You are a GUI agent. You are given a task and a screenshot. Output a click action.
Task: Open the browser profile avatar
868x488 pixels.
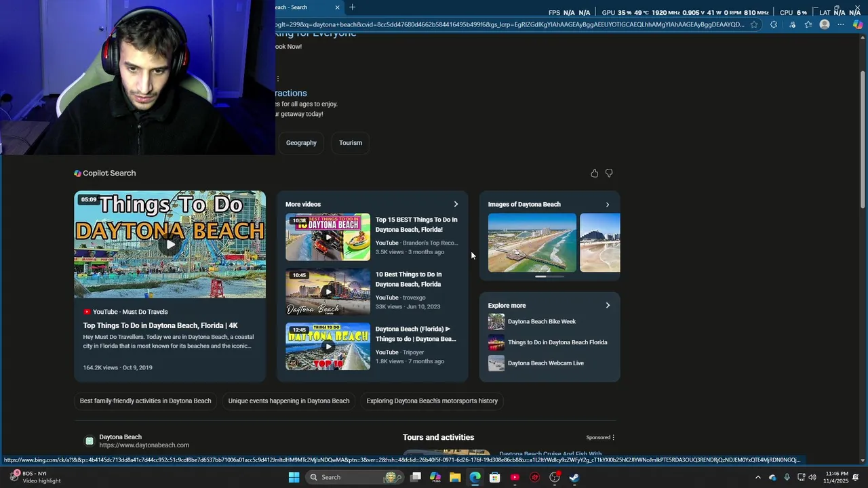point(825,25)
